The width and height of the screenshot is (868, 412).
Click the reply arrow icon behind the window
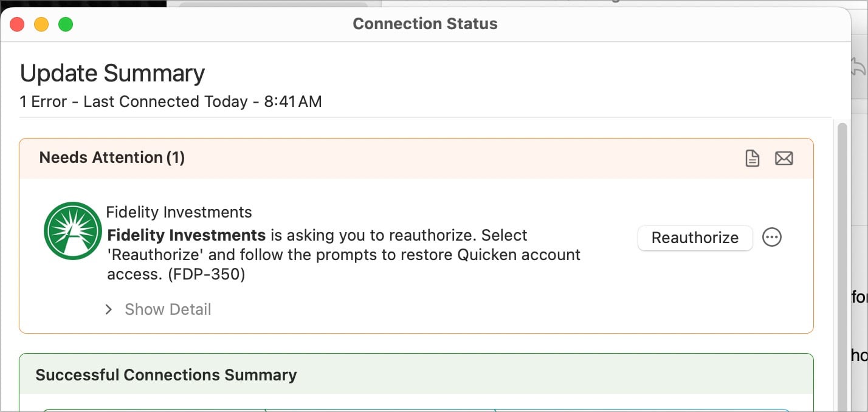point(858,66)
